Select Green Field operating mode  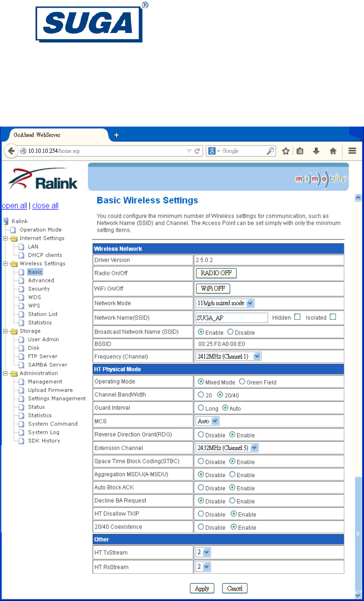point(242,381)
